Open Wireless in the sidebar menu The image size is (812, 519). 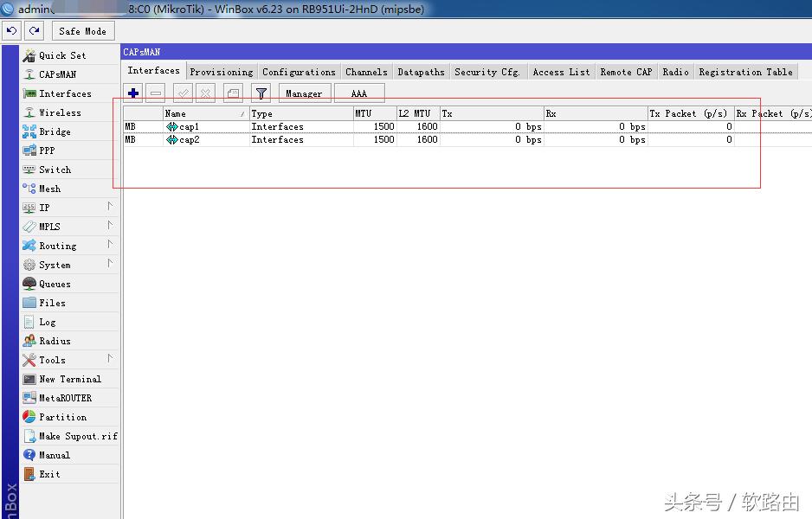tap(60, 112)
